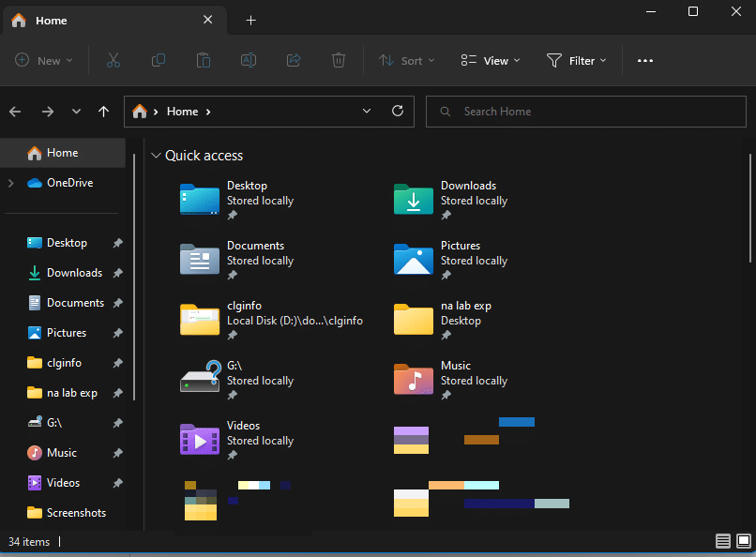The width and height of the screenshot is (756, 557).
Task: Open the Music folder tile
Action: [x=451, y=380]
